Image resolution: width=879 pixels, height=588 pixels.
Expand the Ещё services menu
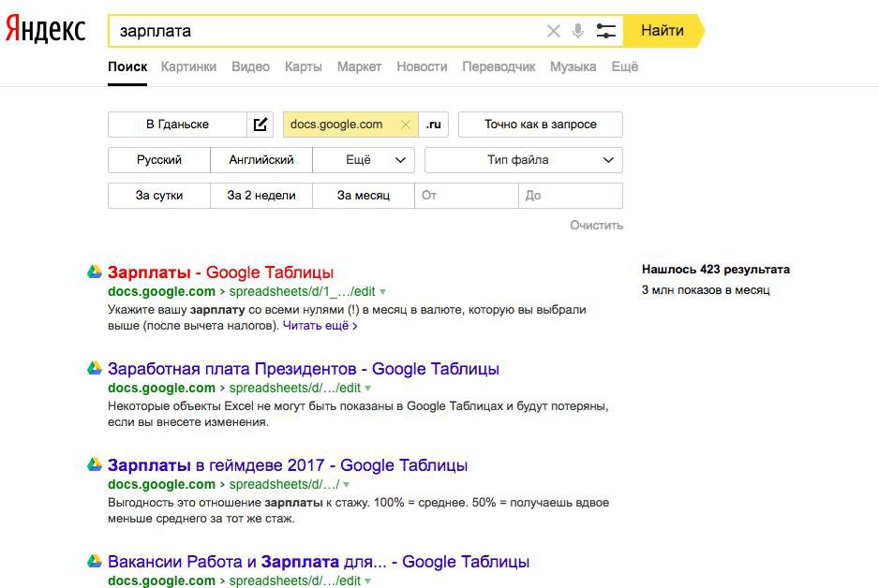point(624,66)
